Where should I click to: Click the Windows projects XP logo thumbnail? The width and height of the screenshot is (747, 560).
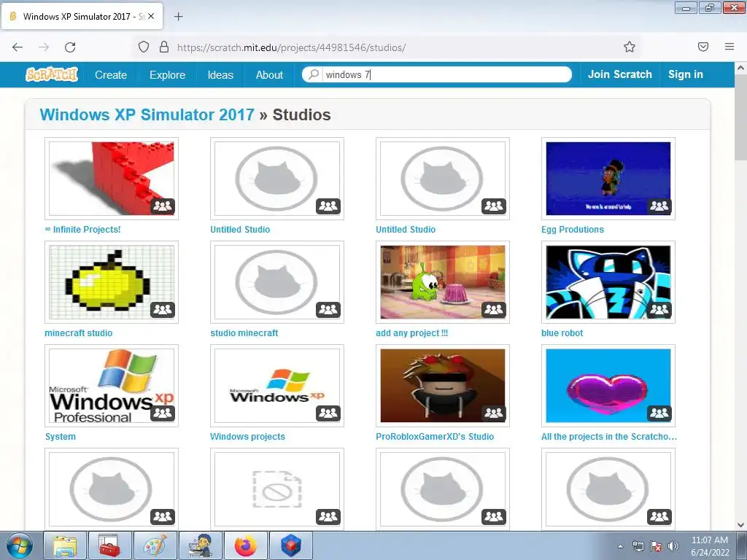tap(276, 386)
